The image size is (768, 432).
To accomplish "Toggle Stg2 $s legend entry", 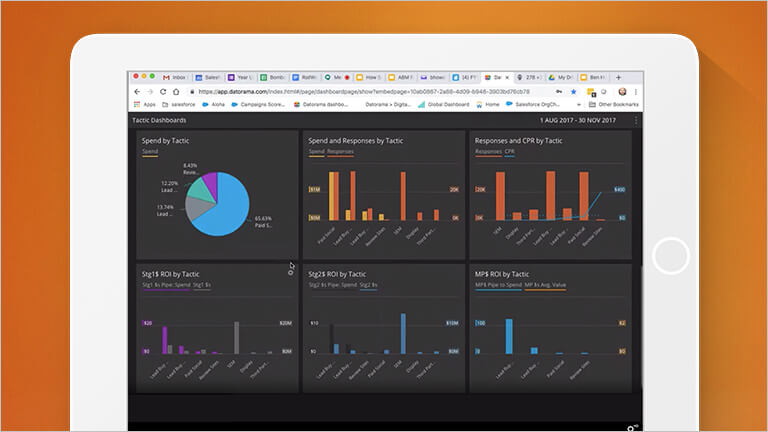I will [369, 285].
